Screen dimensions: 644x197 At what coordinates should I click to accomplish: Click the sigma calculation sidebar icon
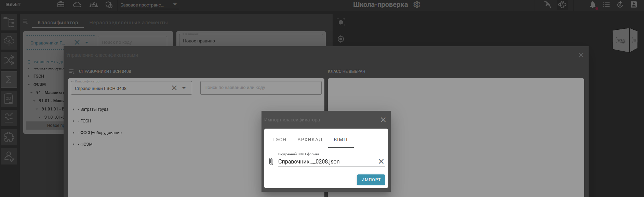9,79
